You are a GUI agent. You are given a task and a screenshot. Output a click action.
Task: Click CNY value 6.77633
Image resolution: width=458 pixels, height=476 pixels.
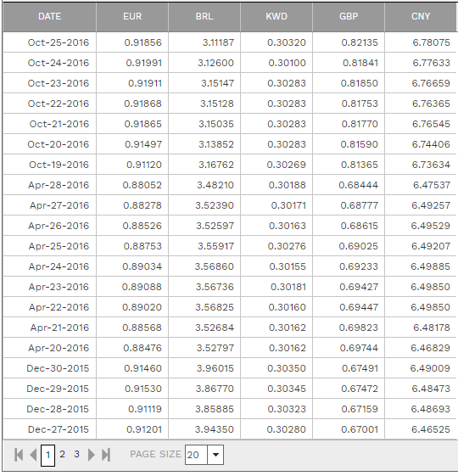coord(432,63)
